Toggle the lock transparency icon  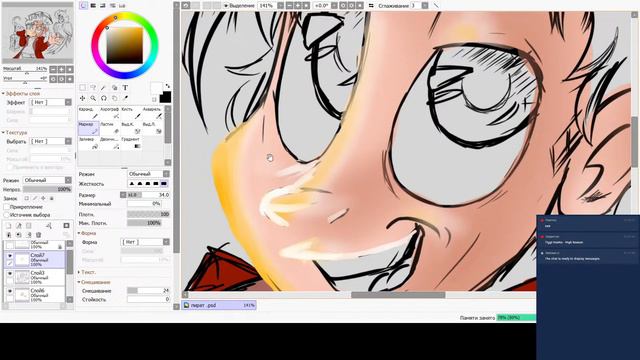[27, 198]
